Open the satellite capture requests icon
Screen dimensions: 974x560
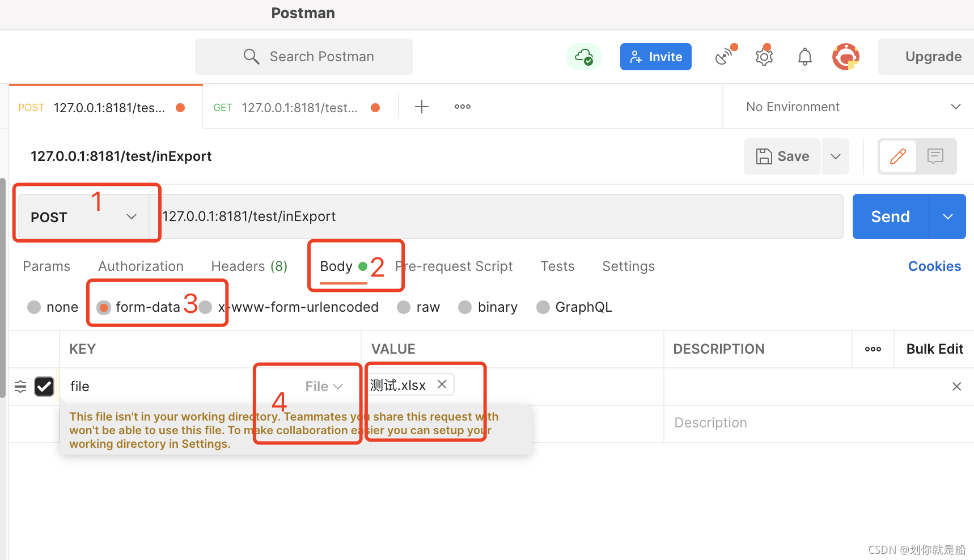coord(724,57)
